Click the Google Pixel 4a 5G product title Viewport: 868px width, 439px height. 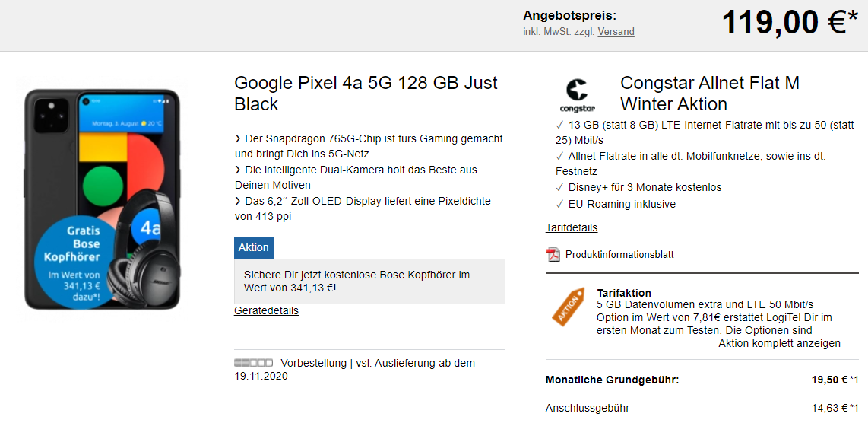coord(366,94)
